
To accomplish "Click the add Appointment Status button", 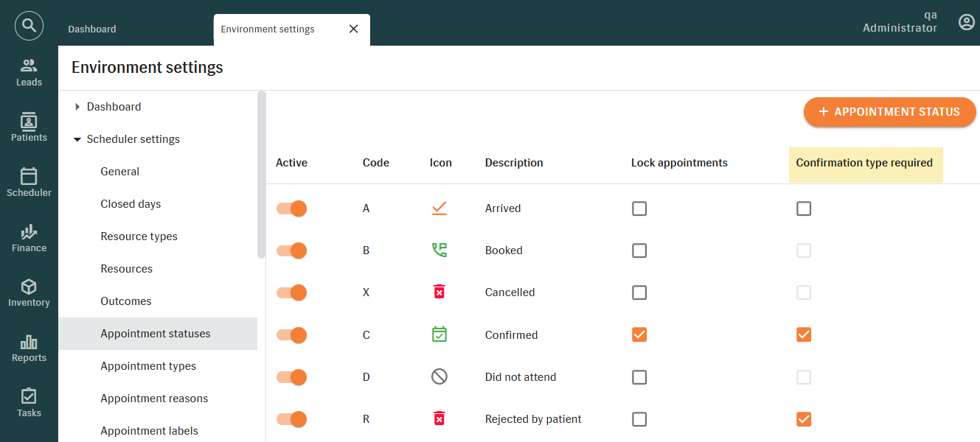I will [x=889, y=112].
